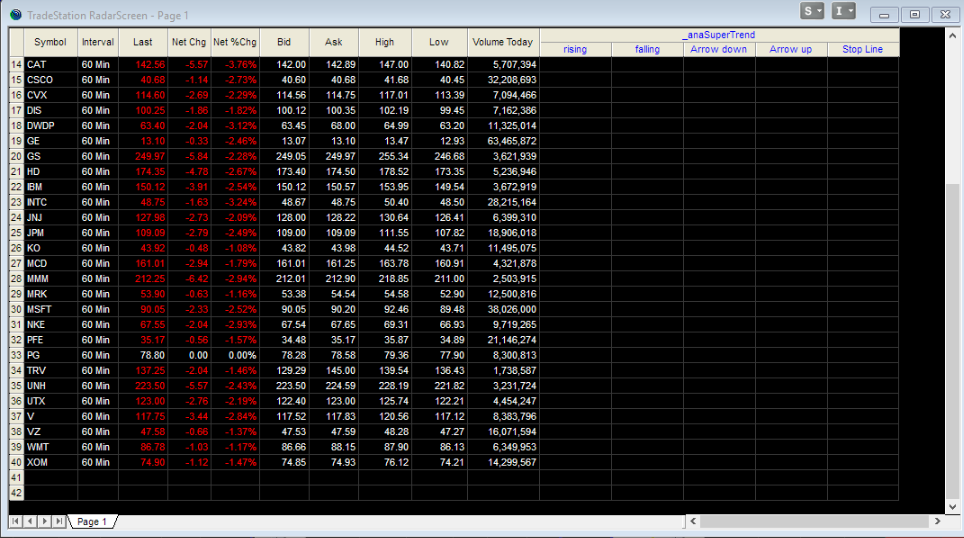
Task: Click the Volume Today column header
Action: (503, 42)
